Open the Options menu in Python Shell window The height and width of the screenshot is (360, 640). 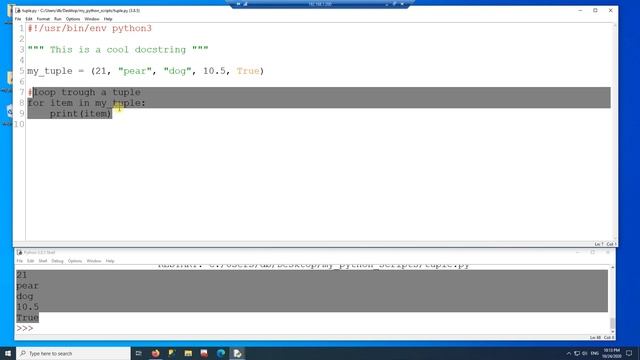(x=75, y=261)
